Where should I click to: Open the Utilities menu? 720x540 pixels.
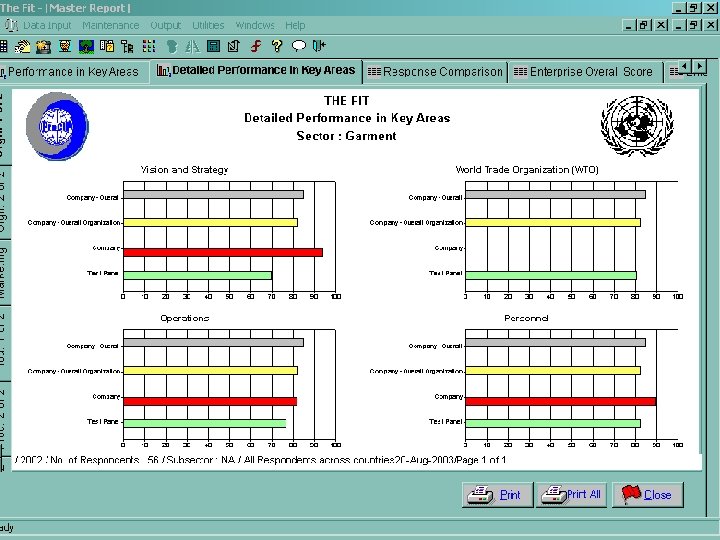point(208,25)
